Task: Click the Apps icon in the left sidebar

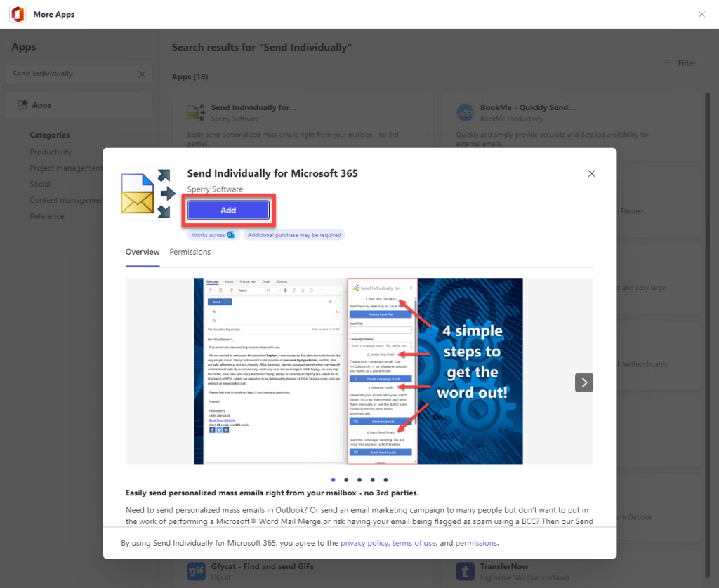Action: tap(22, 105)
